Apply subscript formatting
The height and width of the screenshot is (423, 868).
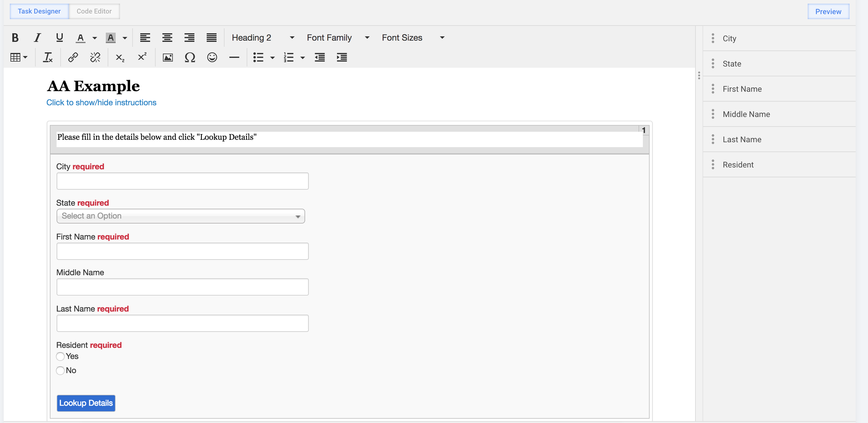pyautogui.click(x=120, y=57)
